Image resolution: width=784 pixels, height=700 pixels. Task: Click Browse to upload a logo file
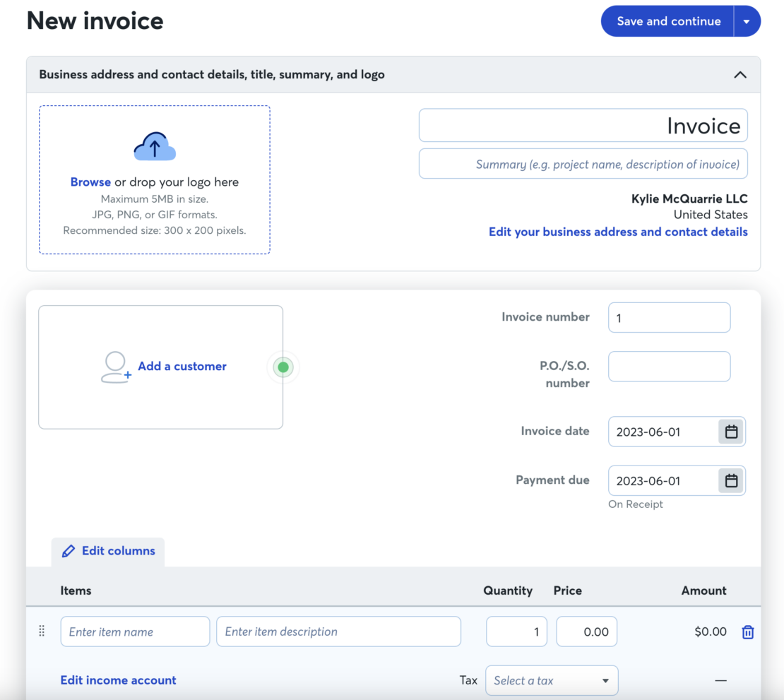click(90, 182)
